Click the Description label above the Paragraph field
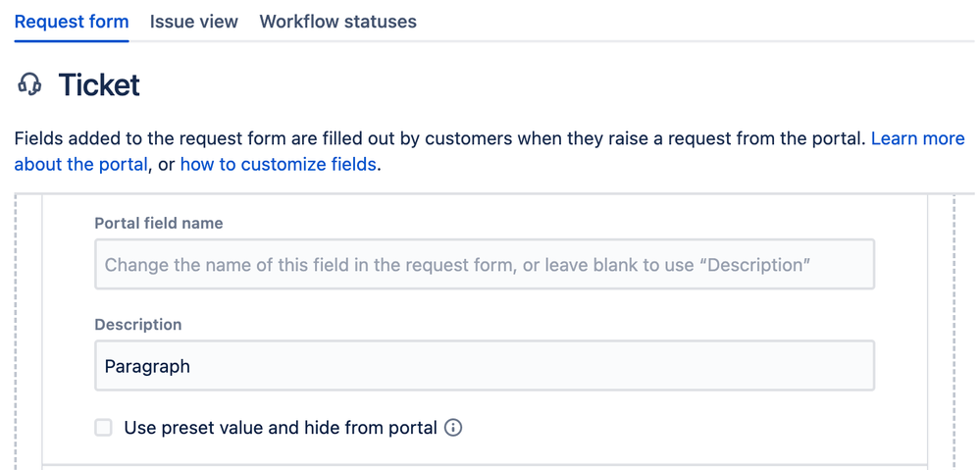 [x=138, y=324]
